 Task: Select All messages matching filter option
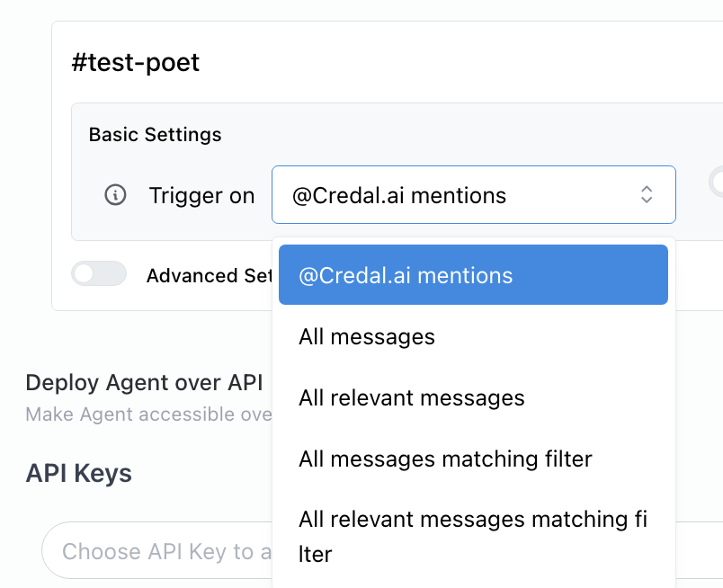pos(445,459)
